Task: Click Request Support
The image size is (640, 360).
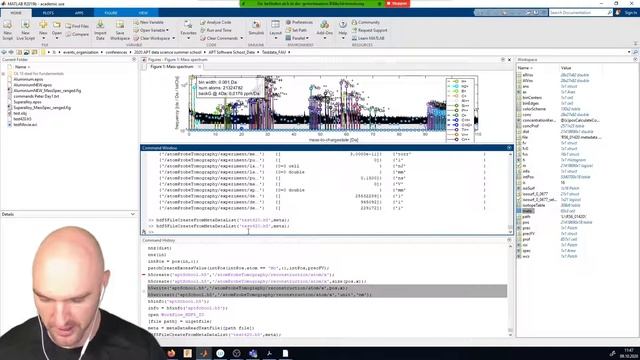Action: [369, 30]
